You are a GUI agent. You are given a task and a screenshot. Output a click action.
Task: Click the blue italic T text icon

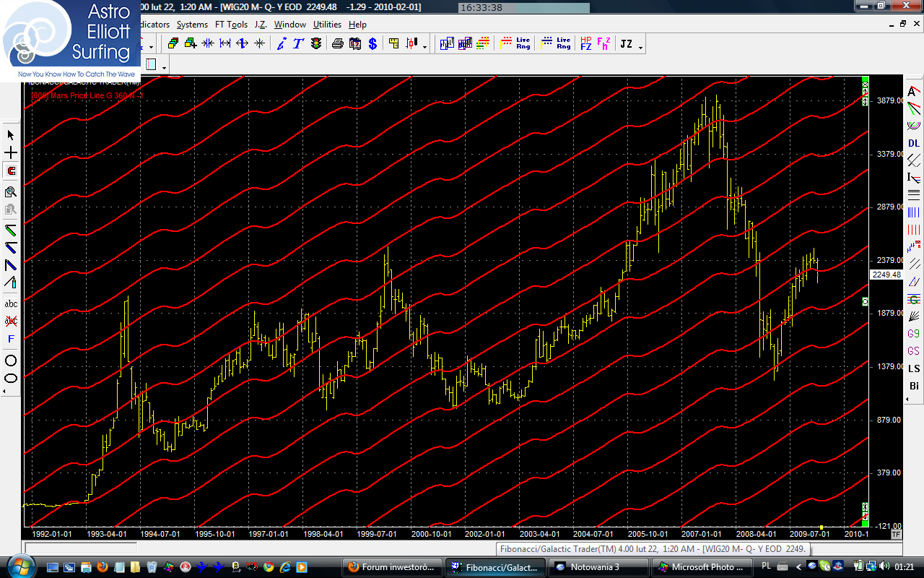[x=298, y=43]
